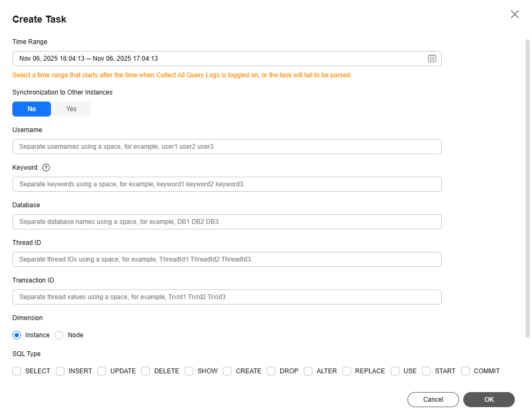Focus the Database names input field
The width and height of the screenshot is (532, 420).
click(x=227, y=222)
